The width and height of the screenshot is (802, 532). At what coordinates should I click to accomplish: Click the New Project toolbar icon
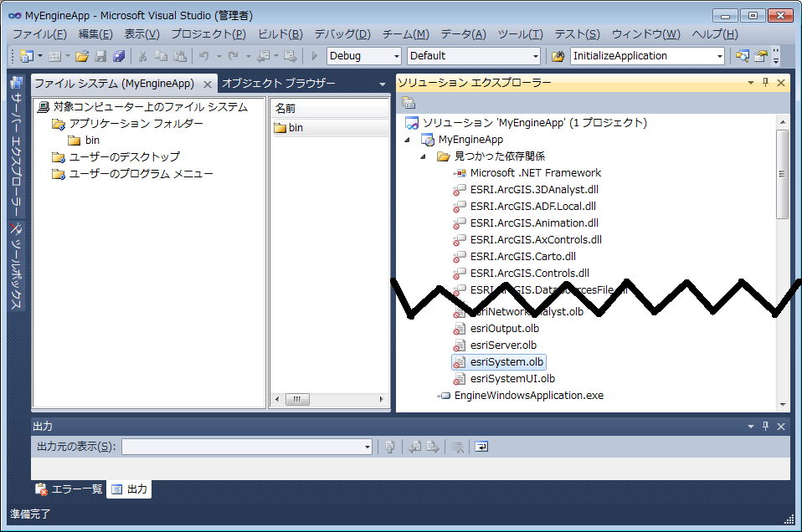tap(26, 56)
